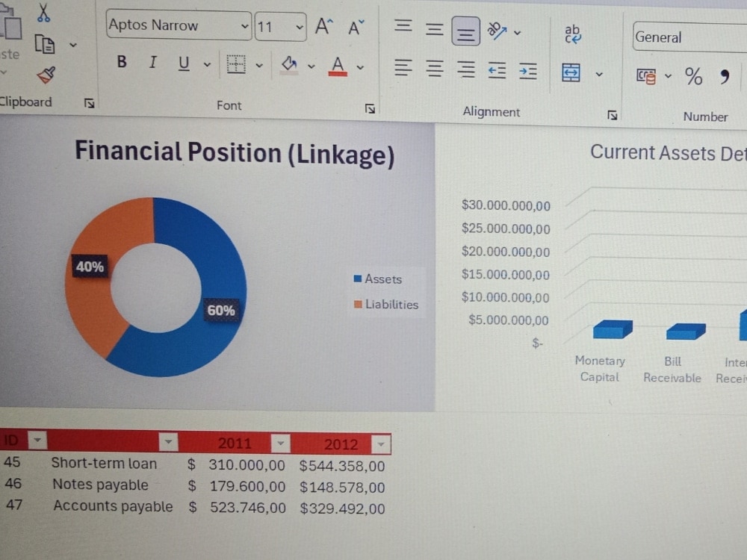Screen dimensions: 747x560
Task: Expand underline style options
Action: 207,64
